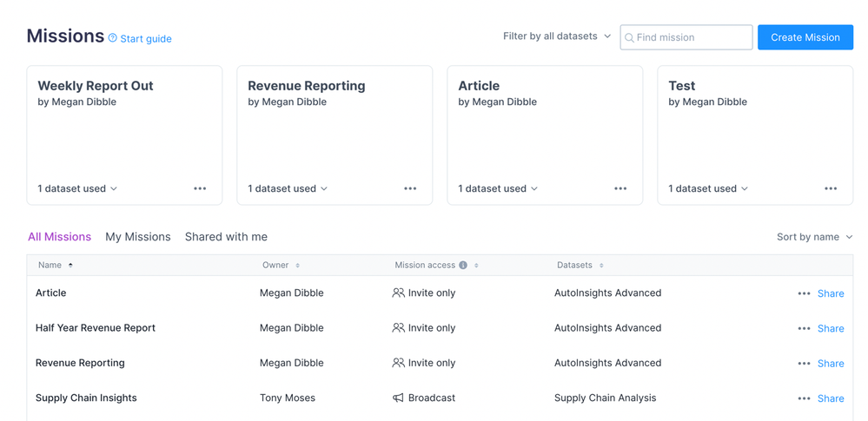
Task: Share the Half Year Revenue Report mission
Action: [x=831, y=329]
